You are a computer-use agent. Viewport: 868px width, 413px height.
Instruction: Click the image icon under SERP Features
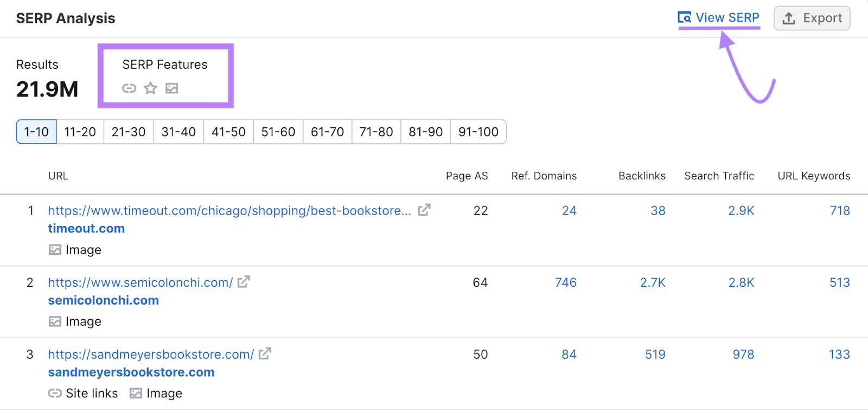(x=172, y=88)
